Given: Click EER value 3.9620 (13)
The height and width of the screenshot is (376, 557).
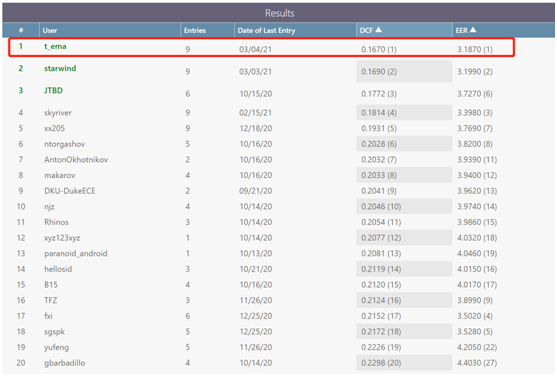Looking at the screenshot, I should pyautogui.click(x=477, y=191).
